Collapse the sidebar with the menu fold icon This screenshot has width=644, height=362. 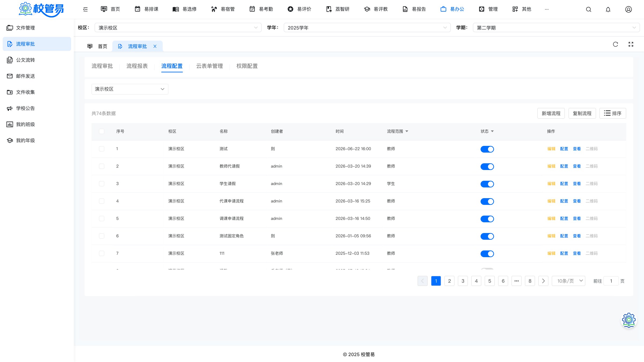85,9
